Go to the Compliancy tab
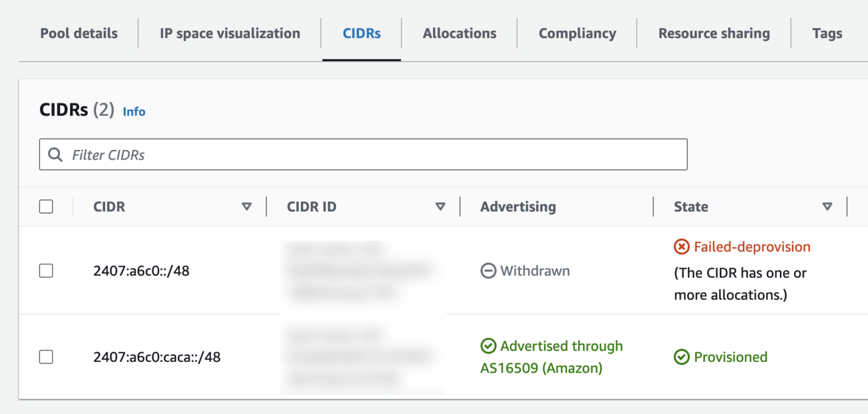The height and width of the screenshot is (414, 868). pyautogui.click(x=577, y=33)
